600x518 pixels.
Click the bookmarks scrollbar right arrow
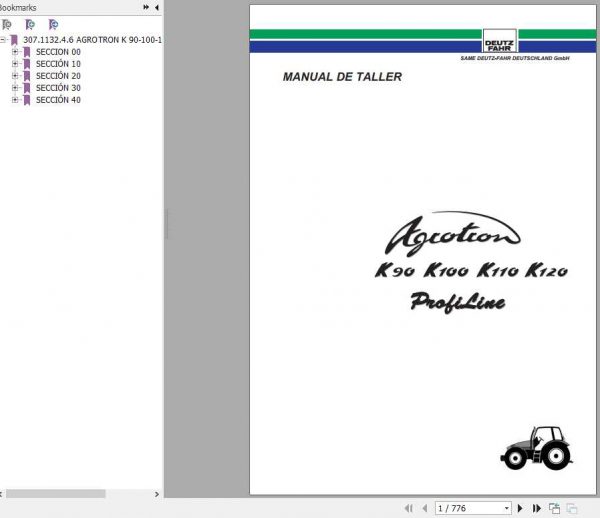click(x=157, y=494)
